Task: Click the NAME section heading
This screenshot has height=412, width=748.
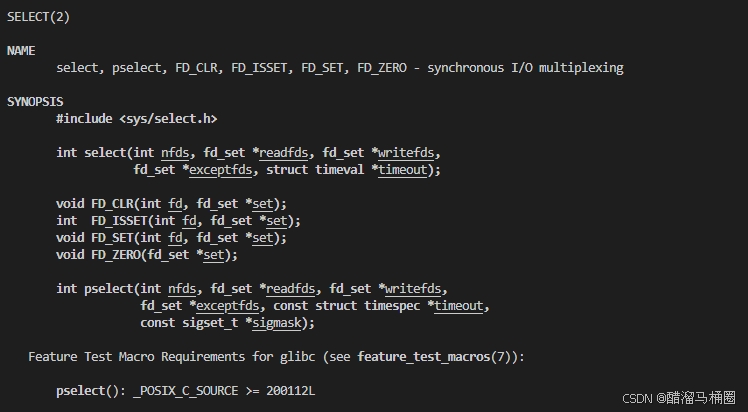Action: click(21, 51)
